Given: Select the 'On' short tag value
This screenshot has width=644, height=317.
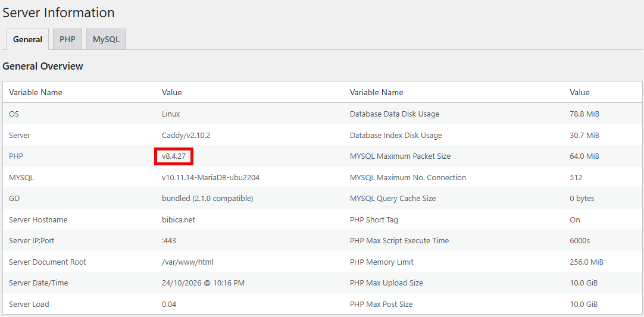Looking at the screenshot, I should 575,219.
